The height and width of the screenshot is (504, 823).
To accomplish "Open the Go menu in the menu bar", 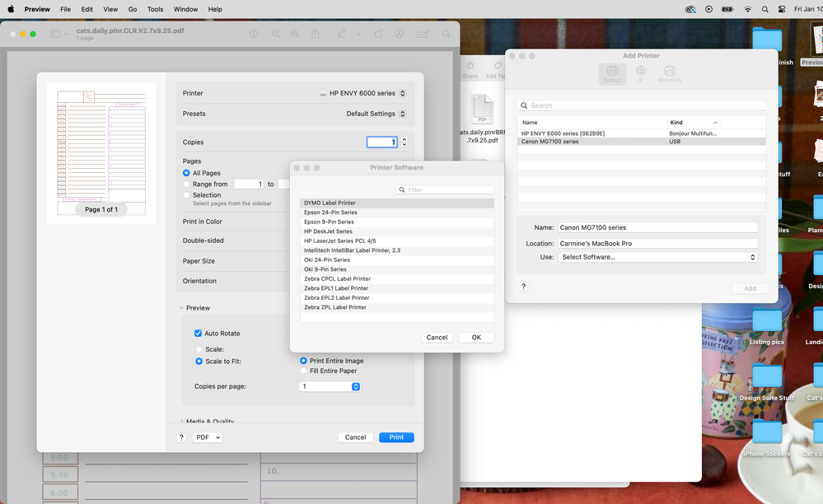I will [132, 10].
